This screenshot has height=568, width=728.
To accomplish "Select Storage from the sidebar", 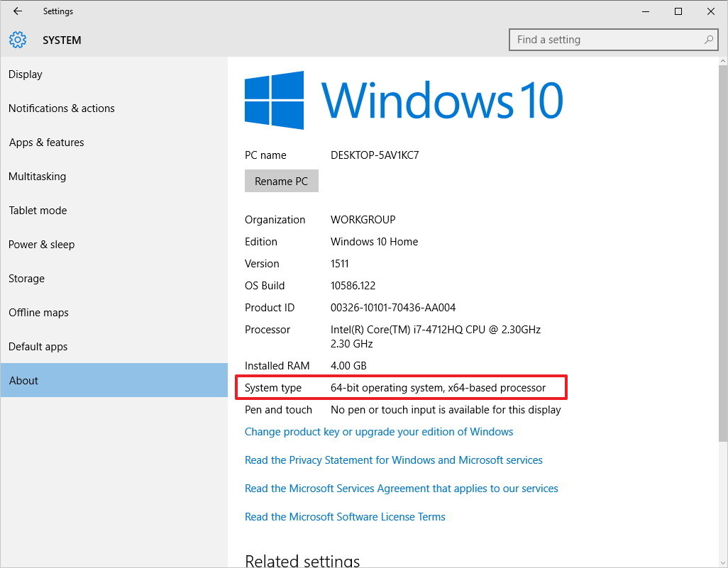I will click(26, 278).
